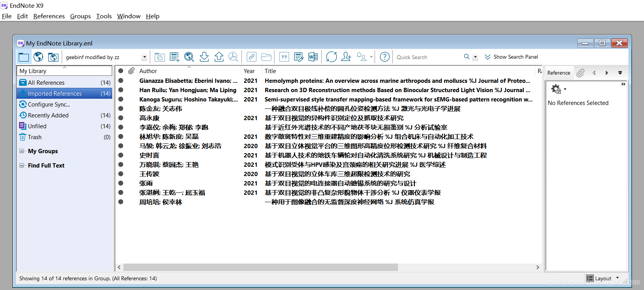Click Copy to Local Library icon
The height and width of the screenshot is (290, 644).
[160, 57]
